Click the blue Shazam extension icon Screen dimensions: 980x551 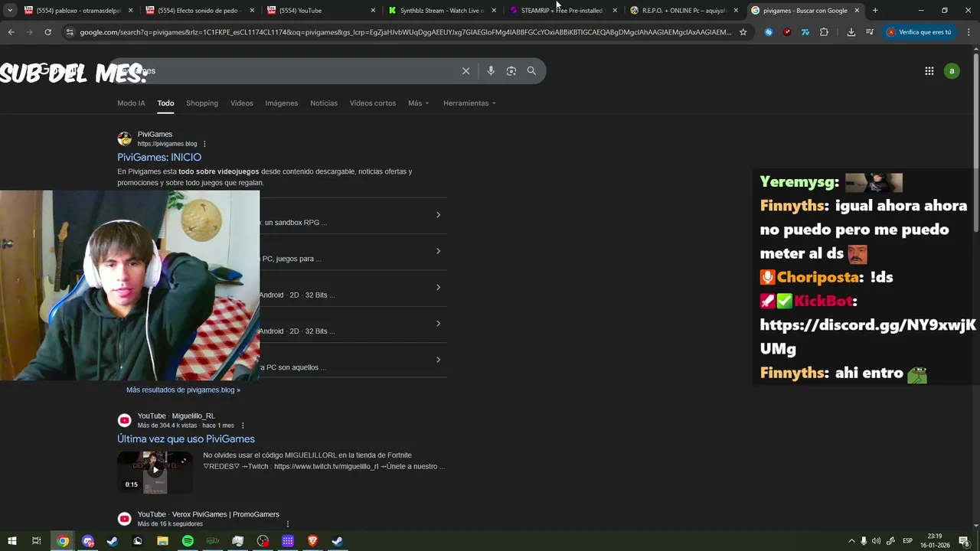click(x=769, y=32)
